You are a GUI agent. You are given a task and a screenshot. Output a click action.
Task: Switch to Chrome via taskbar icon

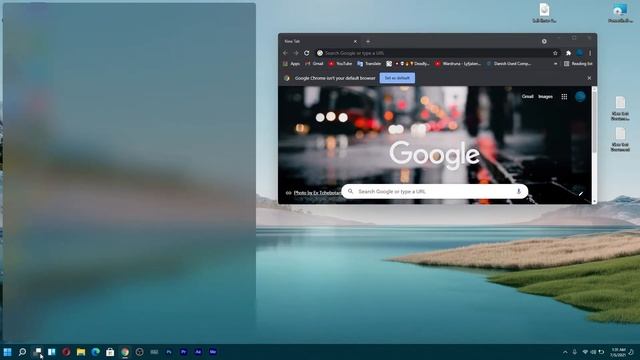[125, 352]
